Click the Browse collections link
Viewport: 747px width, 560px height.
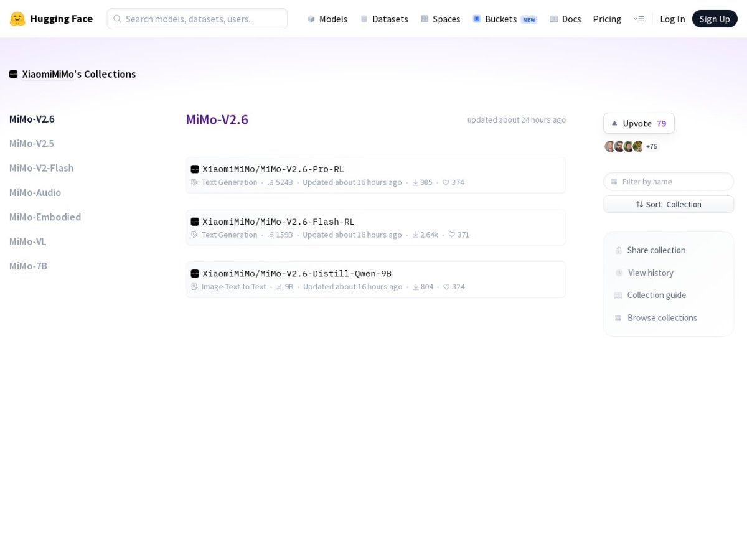662,317
